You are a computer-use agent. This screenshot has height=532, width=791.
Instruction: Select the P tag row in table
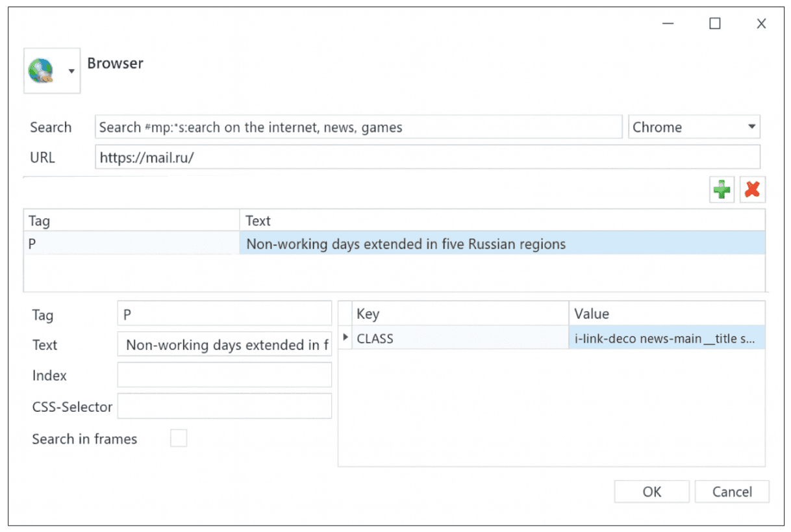coord(131,244)
